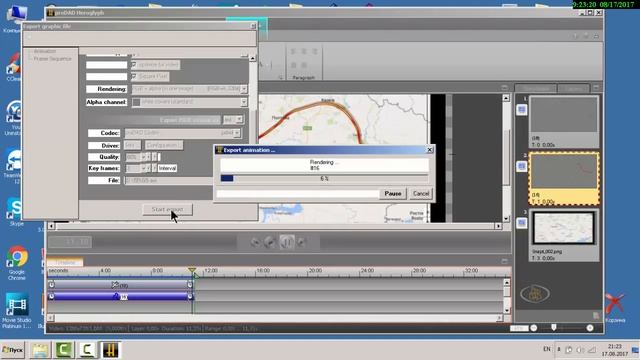
Task: Click the zoom-in plus button
Action: click(590, 328)
